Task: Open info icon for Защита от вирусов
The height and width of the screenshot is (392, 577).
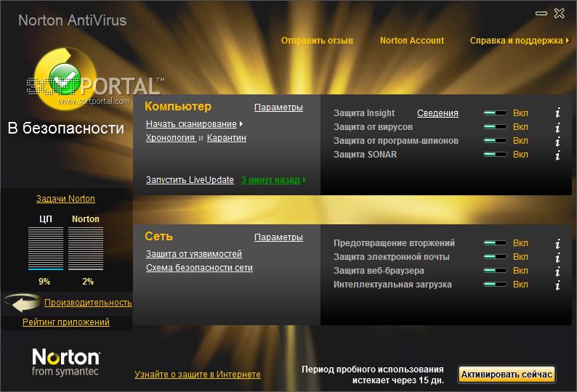Action: [558, 127]
